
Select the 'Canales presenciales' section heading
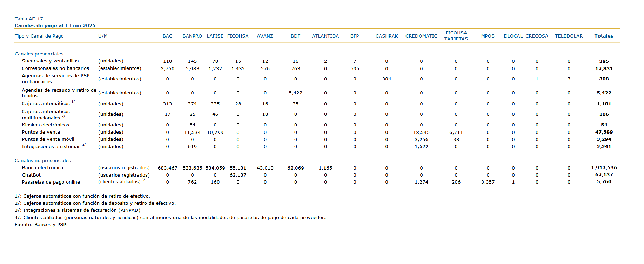39,54
